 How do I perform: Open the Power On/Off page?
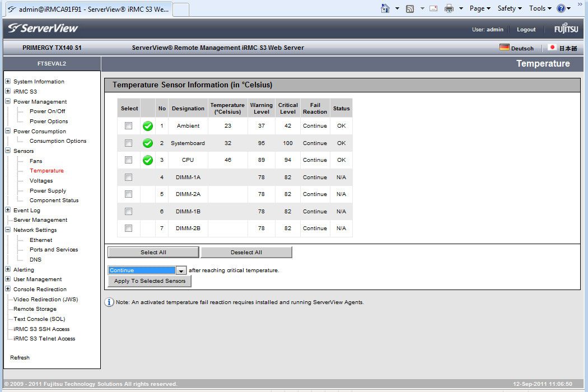pyautogui.click(x=47, y=111)
